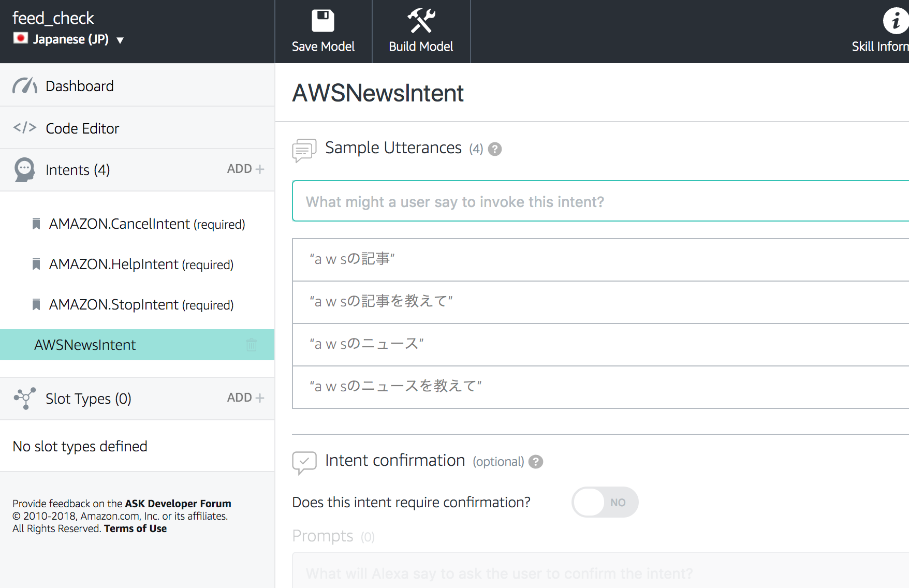Image resolution: width=909 pixels, height=588 pixels.
Task: Click the Slot Types nodes icon
Action: tap(25, 398)
